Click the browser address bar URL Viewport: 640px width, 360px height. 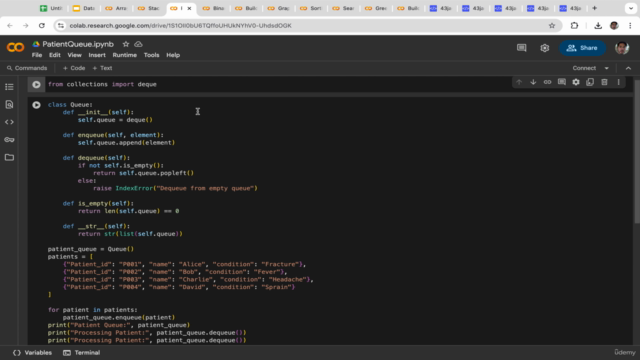pos(180,25)
